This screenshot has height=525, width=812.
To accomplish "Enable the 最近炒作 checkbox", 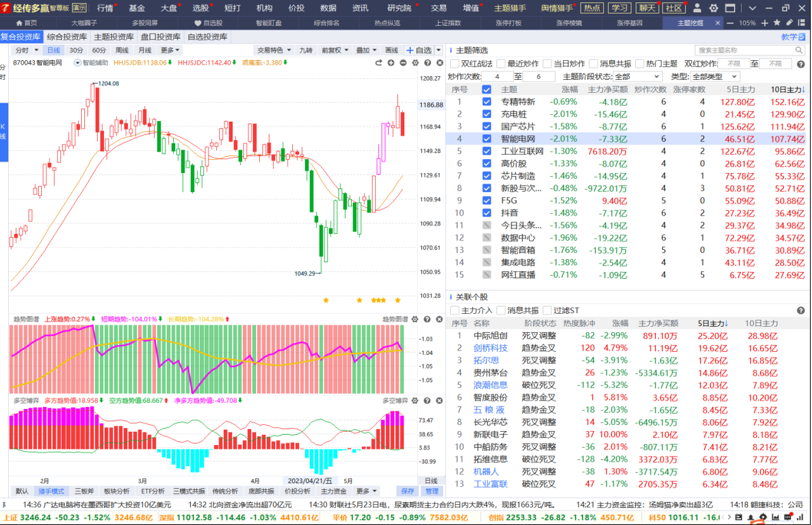I will tap(501, 64).
